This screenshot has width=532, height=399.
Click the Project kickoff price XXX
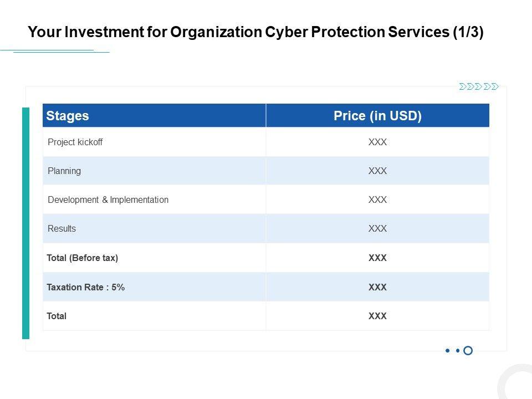click(377, 142)
